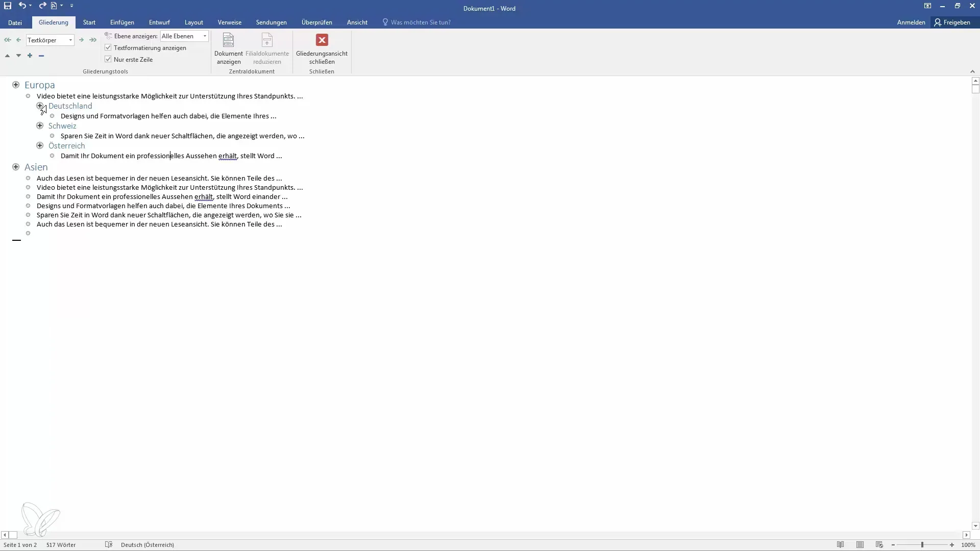
Task: Open the Datei tab
Action: (15, 22)
